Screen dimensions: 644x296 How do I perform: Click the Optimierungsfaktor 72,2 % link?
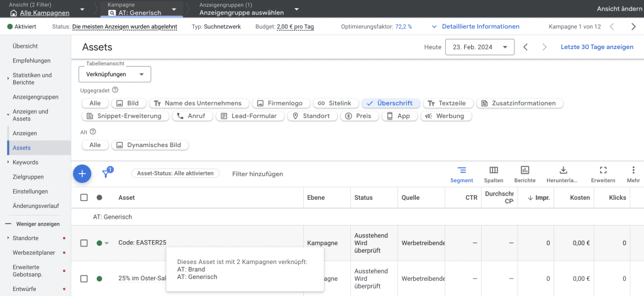(x=404, y=26)
